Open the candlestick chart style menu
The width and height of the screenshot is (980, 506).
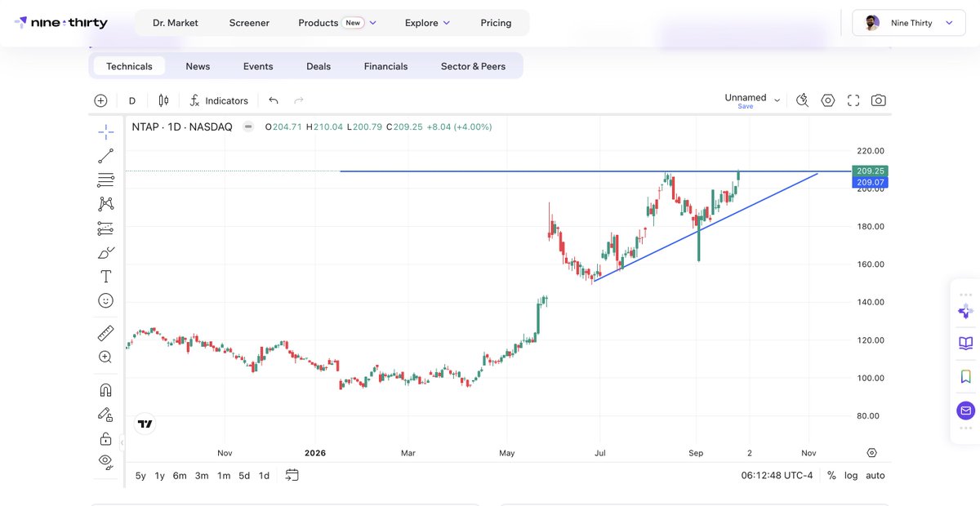pos(163,100)
